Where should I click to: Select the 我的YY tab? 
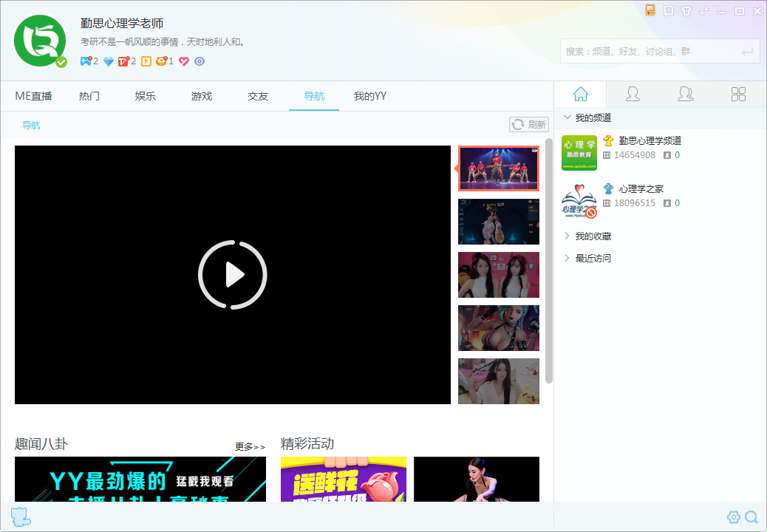tap(370, 96)
